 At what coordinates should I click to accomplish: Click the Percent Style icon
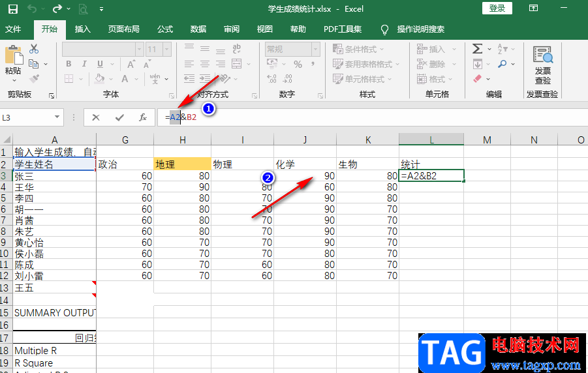298,65
